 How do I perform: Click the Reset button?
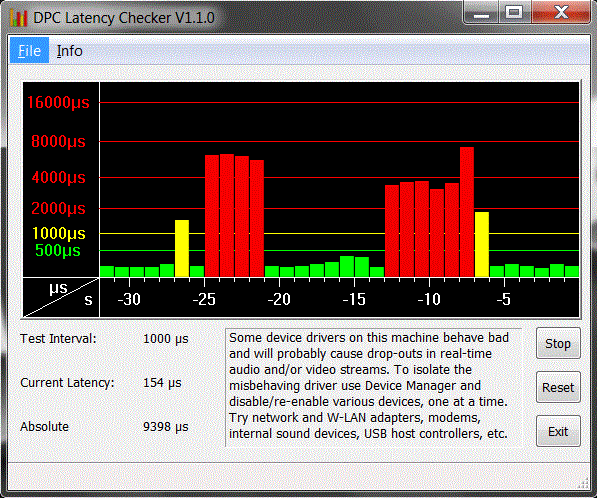coord(558,387)
